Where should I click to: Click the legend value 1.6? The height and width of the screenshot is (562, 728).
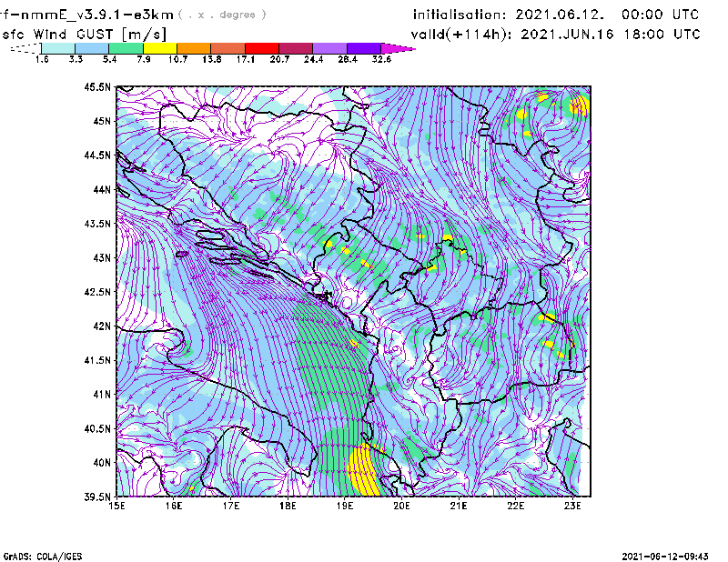click(42, 59)
